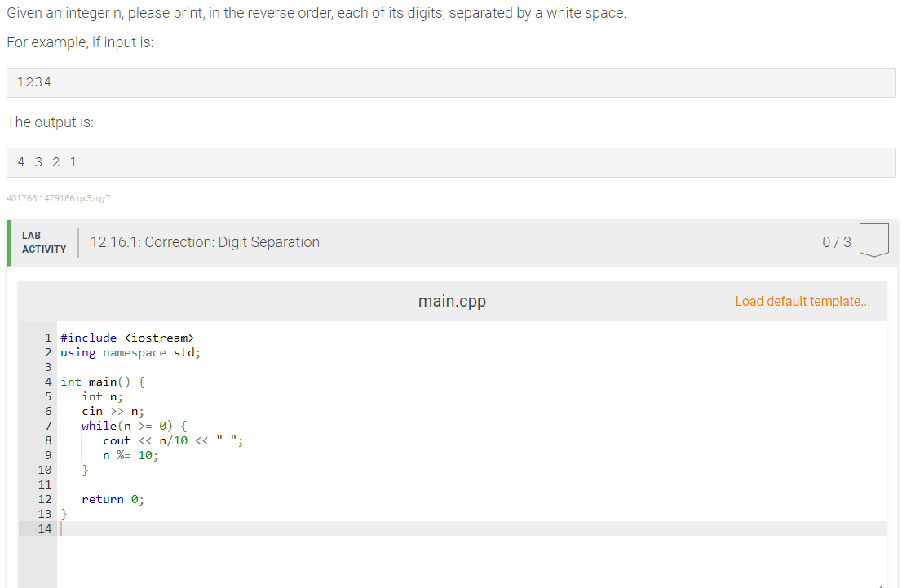Click the n %= 10 statement
This screenshot has height=588, width=902.
pyautogui.click(x=130, y=455)
